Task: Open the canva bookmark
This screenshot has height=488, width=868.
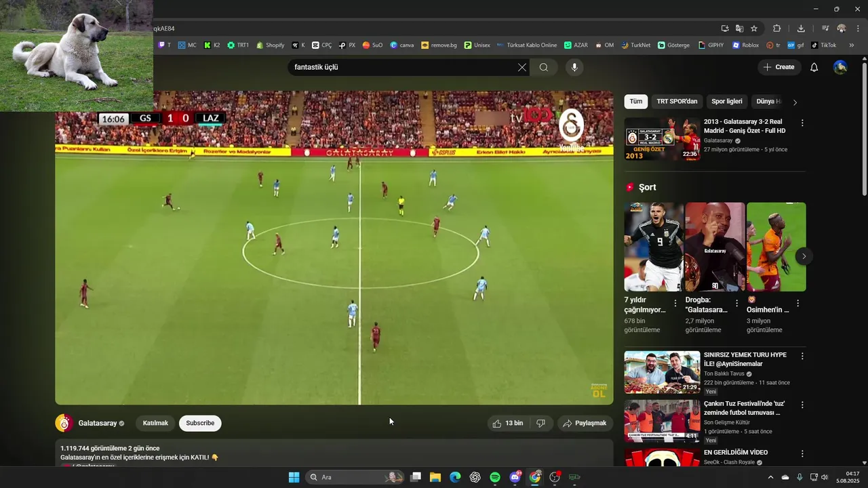Action: tap(402, 45)
